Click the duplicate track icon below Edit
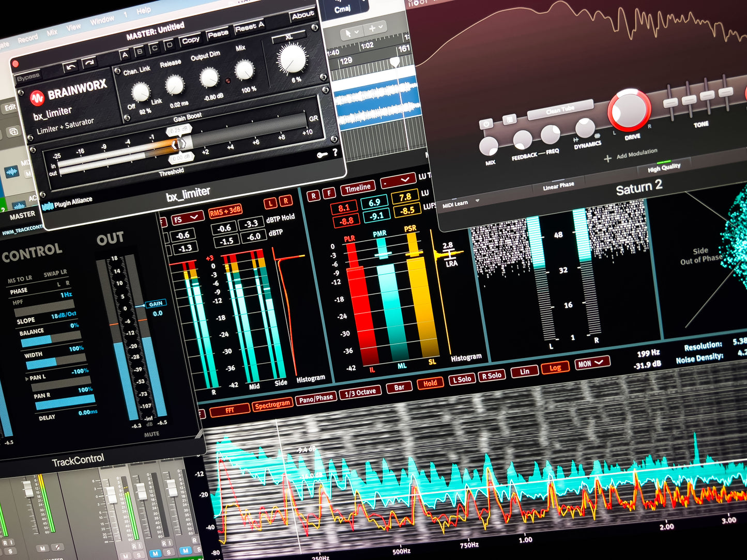The height and width of the screenshot is (560, 747). point(13,132)
